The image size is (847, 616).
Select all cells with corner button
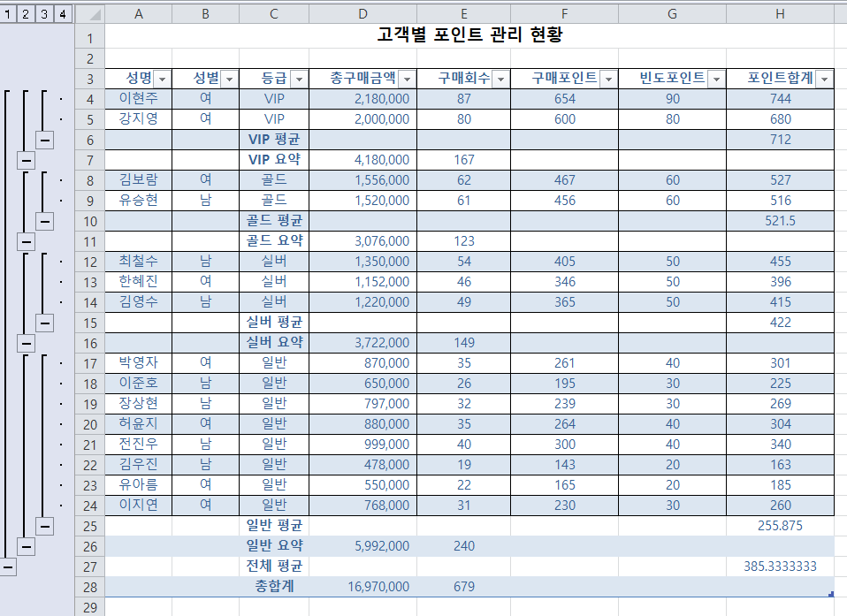(89, 14)
